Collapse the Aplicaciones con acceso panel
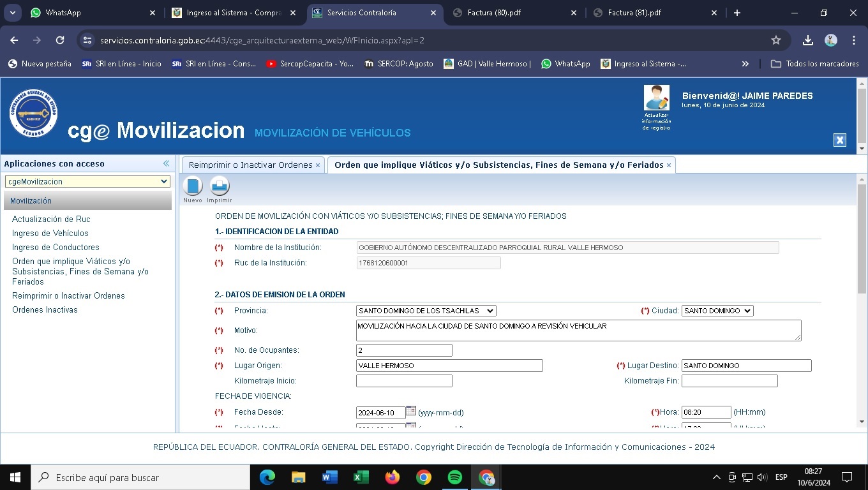Image resolution: width=868 pixels, height=490 pixels. click(166, 163)
